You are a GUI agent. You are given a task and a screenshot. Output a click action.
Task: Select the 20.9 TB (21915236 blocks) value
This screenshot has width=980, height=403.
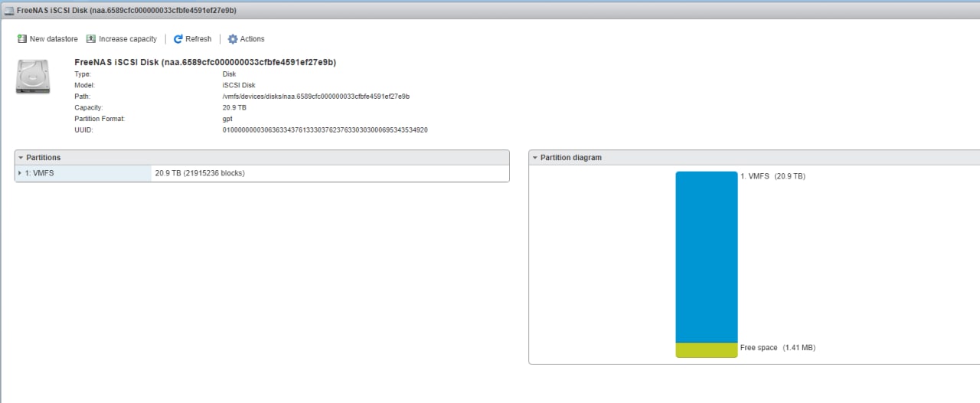pos(200,173)
